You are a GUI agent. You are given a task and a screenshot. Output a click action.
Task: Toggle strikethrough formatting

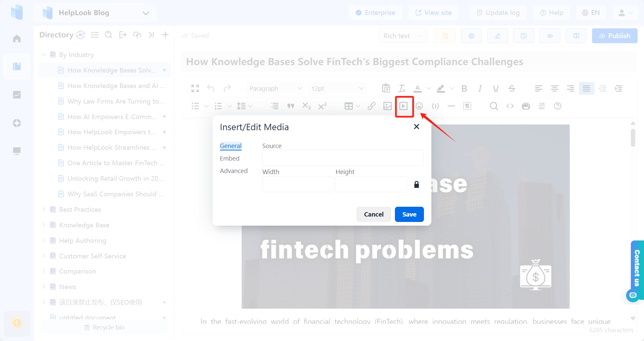coord(512,88)
